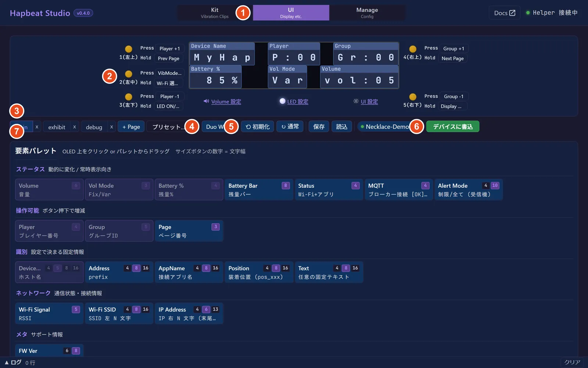Open Hold dropdown showing Display
This screenshot has width=588, height=368.
[x=453, y=106]
